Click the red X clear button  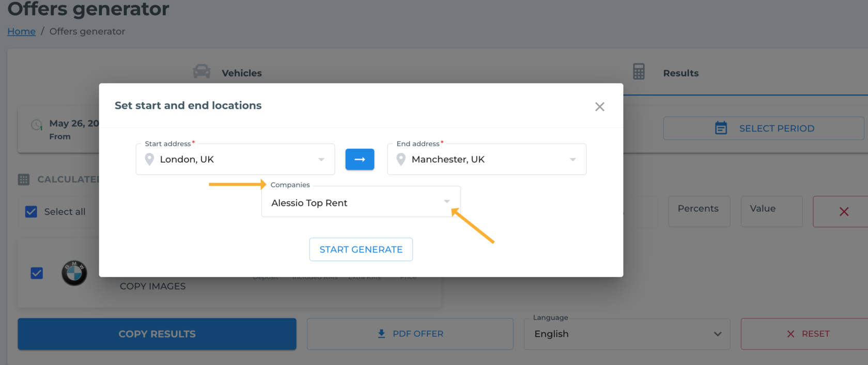(844, 211)
